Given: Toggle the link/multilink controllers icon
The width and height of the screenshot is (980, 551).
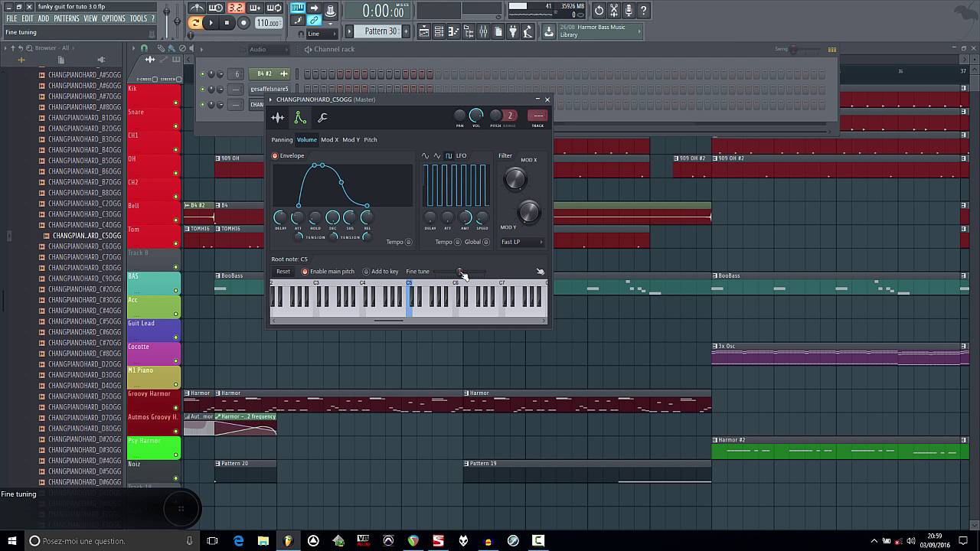Looking at the screenshot, I should pos(314,21).
